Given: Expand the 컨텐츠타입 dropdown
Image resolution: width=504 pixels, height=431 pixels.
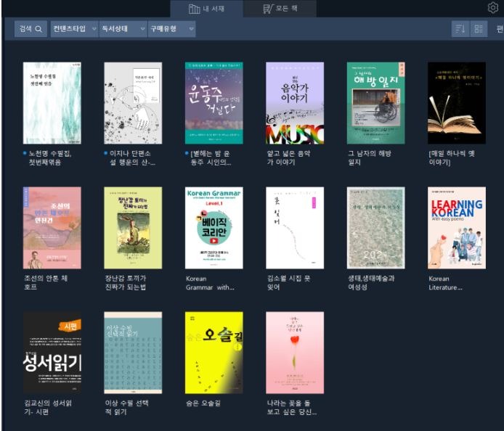Looking at the screenshot, I should (73, 29).
